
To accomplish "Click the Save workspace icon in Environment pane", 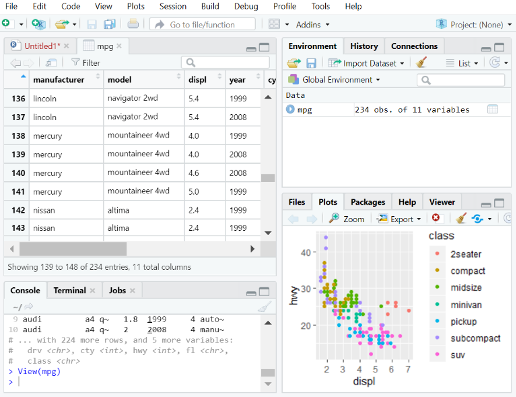I will (x=311, y=63).
